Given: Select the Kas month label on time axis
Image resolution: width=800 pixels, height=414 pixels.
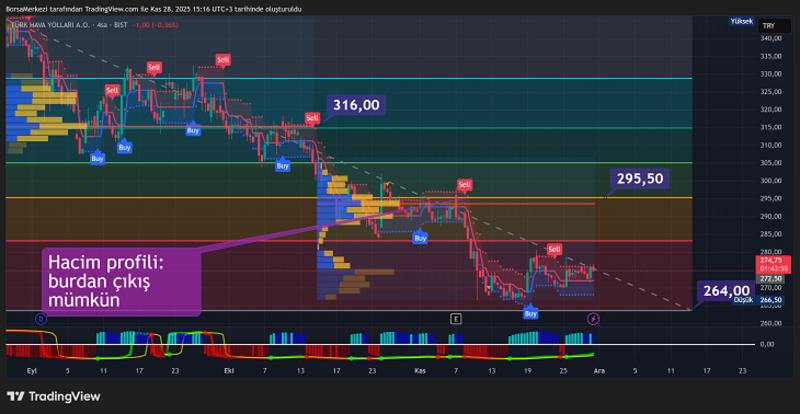Looking at the screenshot, I should pos(420,369).
